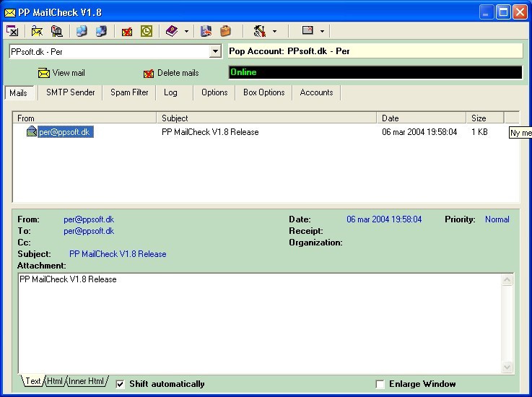
Task: Click the View mail button
Action: click(x=61, y=73)
